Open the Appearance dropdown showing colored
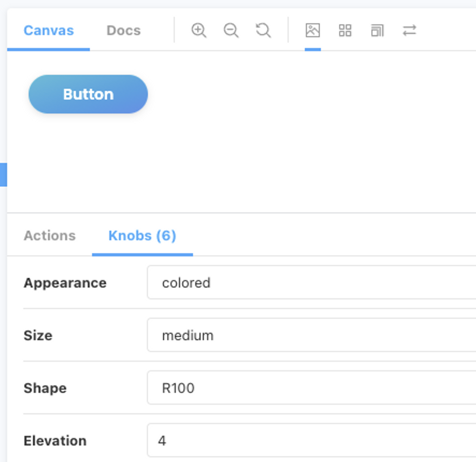 (x=311, y=283)
